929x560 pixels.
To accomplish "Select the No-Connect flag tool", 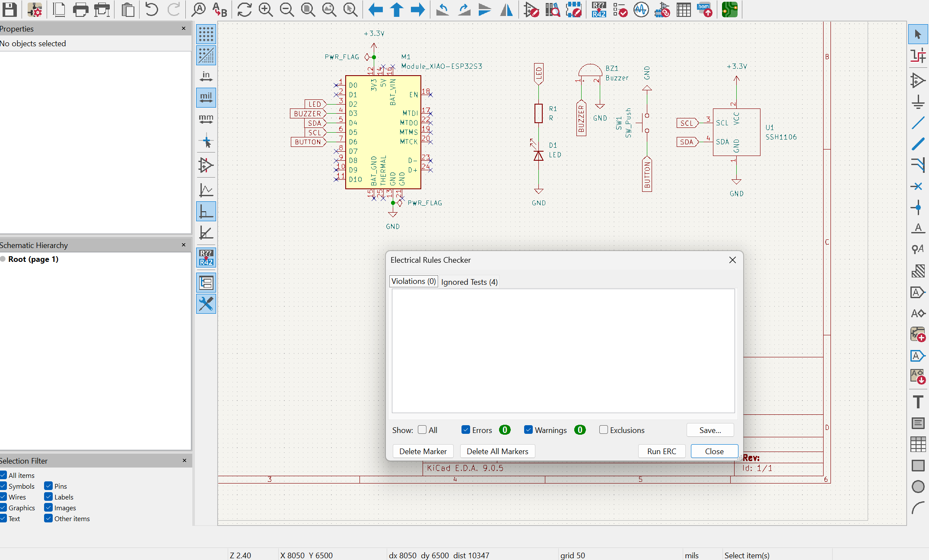I will pos(918,186).
